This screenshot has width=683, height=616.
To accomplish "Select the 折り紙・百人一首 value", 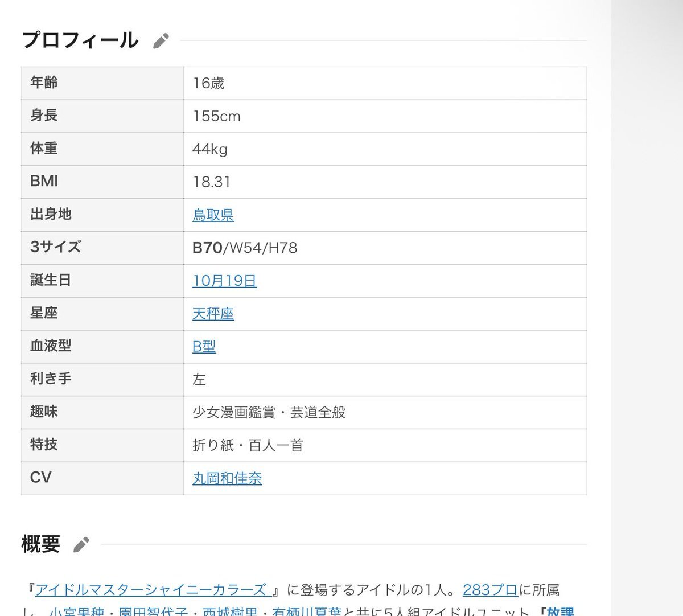I will 248,445.
